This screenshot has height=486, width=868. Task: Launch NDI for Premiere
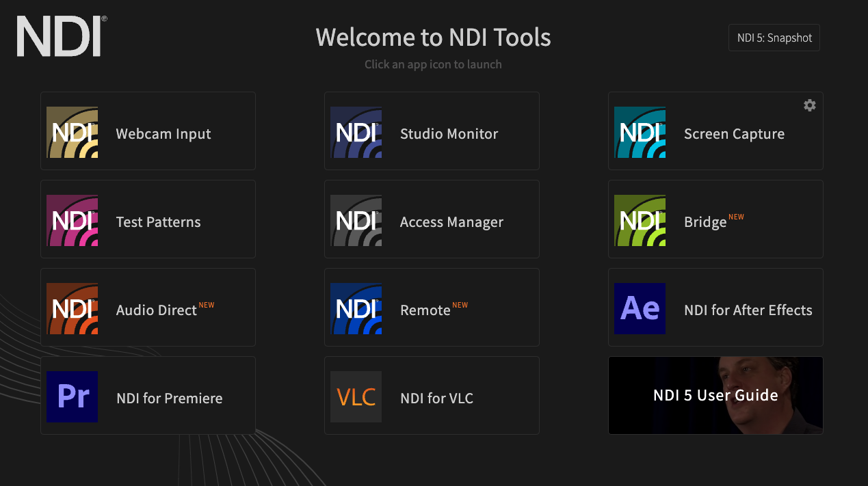click(x=148, y=395)
